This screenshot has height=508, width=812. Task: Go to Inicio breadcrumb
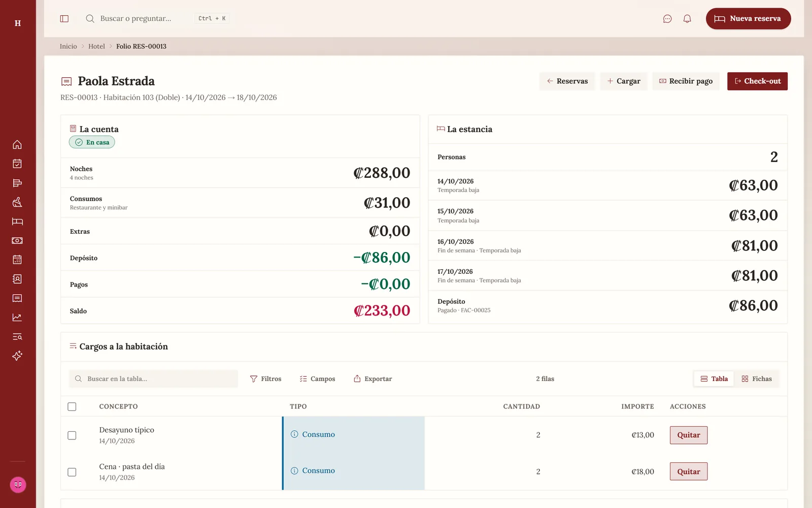point(69,46)
